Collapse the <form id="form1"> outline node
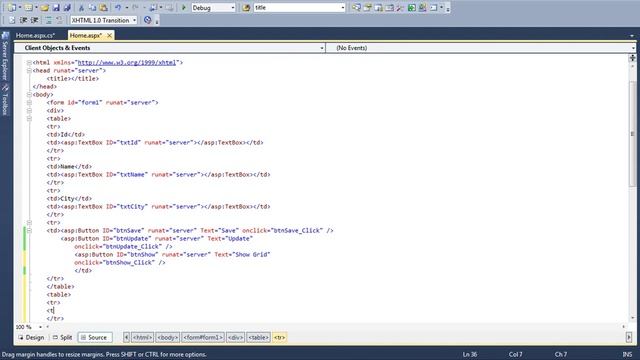This screenshot has width=640, height=360. [x=29, y=102]
